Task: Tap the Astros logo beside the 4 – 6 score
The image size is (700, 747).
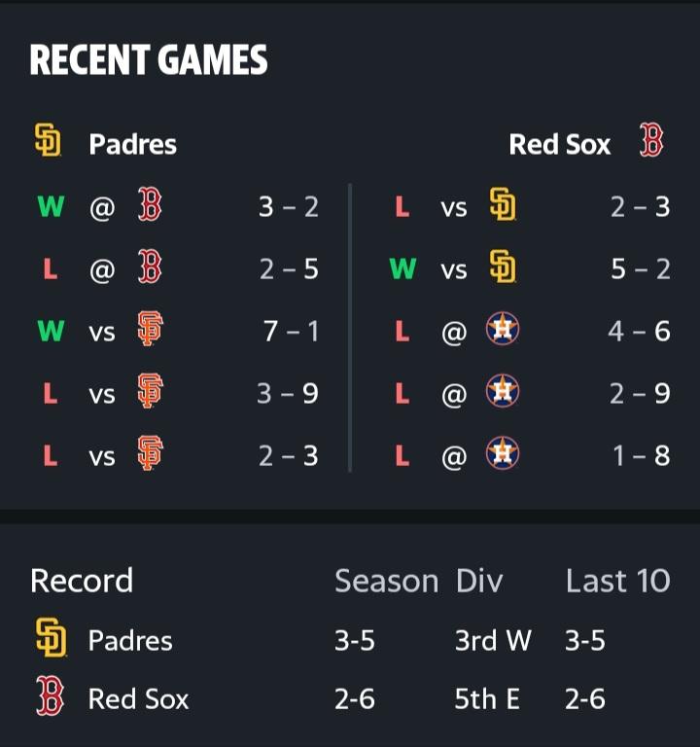Action: [502, 331]
